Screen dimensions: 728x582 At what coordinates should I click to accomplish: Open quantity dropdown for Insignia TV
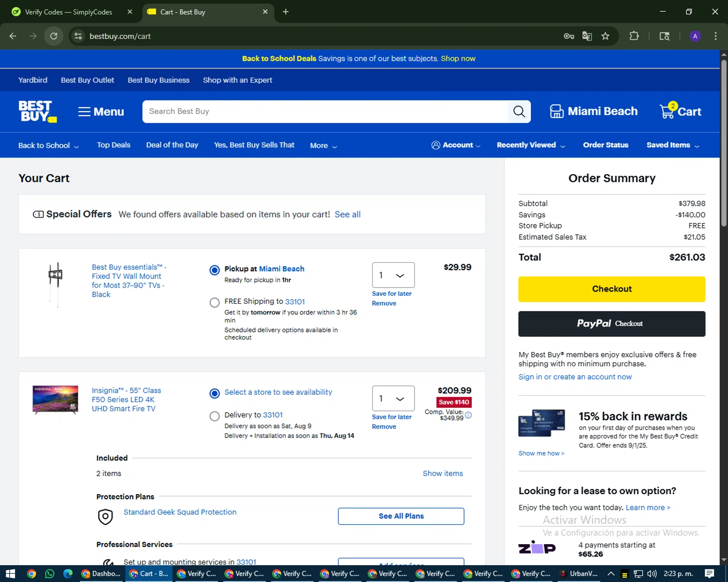coord(393,398)
